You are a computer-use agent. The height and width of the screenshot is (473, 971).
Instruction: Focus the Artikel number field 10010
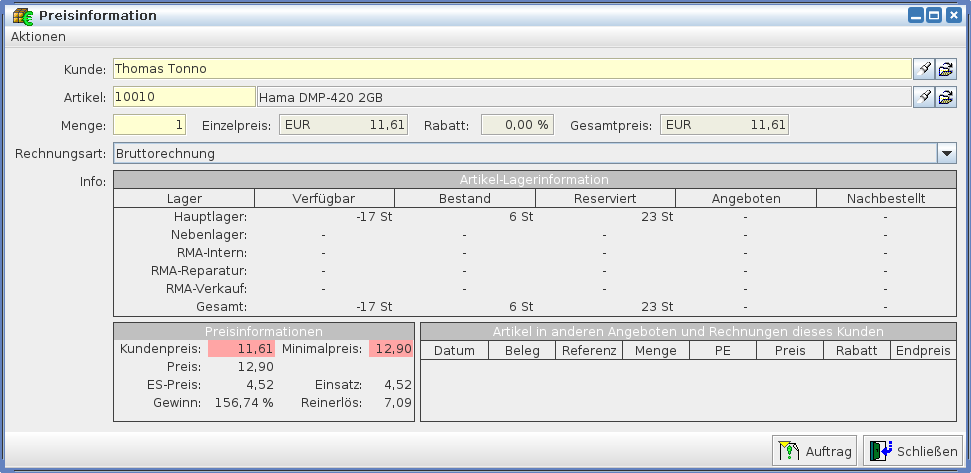(x=184, y=97)
